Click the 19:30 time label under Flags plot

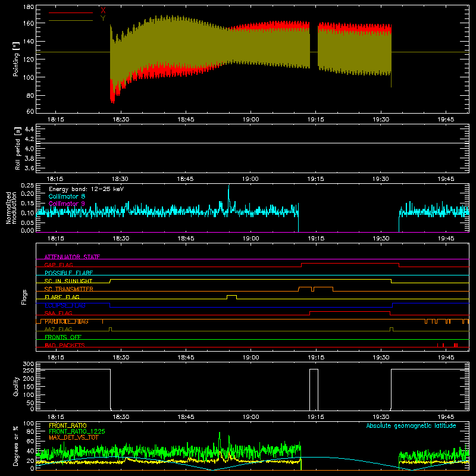click(381, 358)
